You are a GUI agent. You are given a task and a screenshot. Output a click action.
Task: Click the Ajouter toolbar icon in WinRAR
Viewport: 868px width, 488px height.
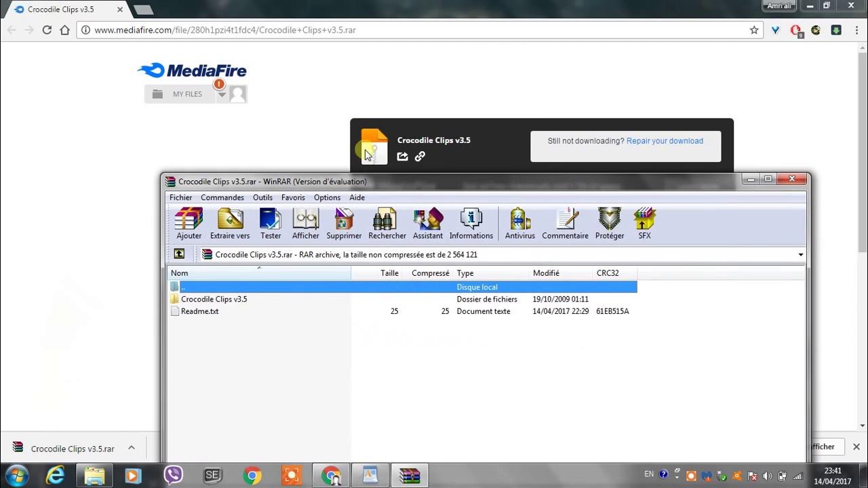[189, 224]
